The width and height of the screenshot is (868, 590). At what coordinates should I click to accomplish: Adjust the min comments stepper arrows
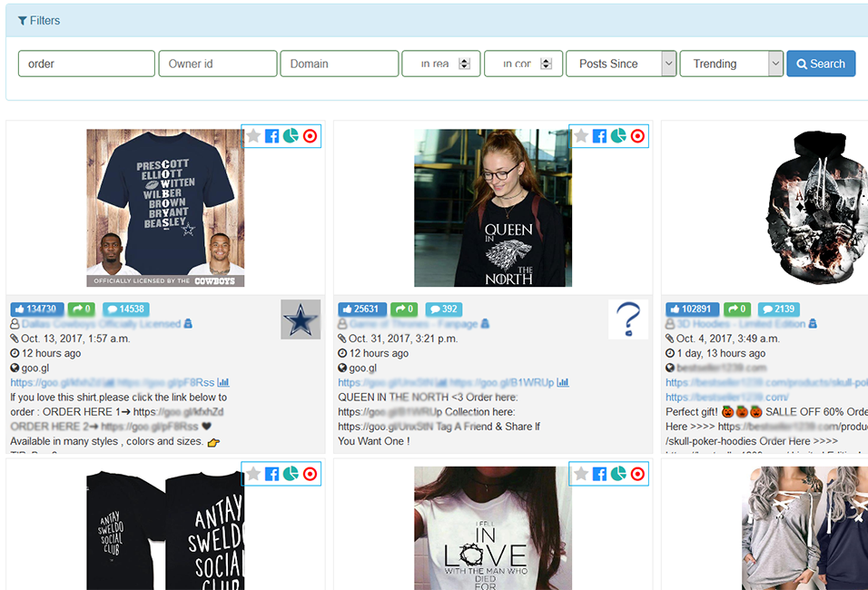547,64
